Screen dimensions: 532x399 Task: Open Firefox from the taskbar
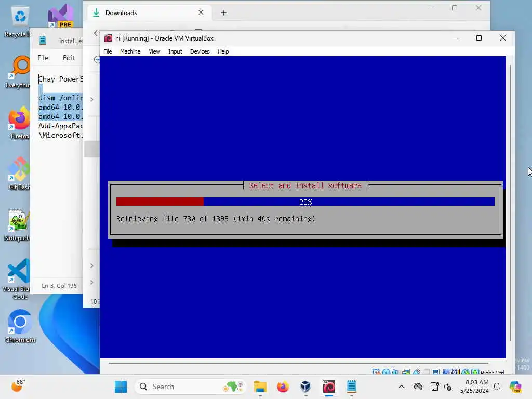283,387
